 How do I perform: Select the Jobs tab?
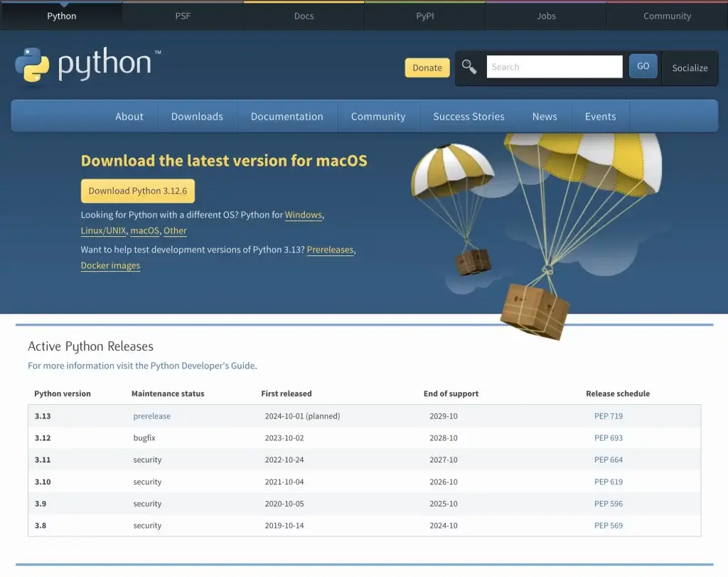pos(545,16)
